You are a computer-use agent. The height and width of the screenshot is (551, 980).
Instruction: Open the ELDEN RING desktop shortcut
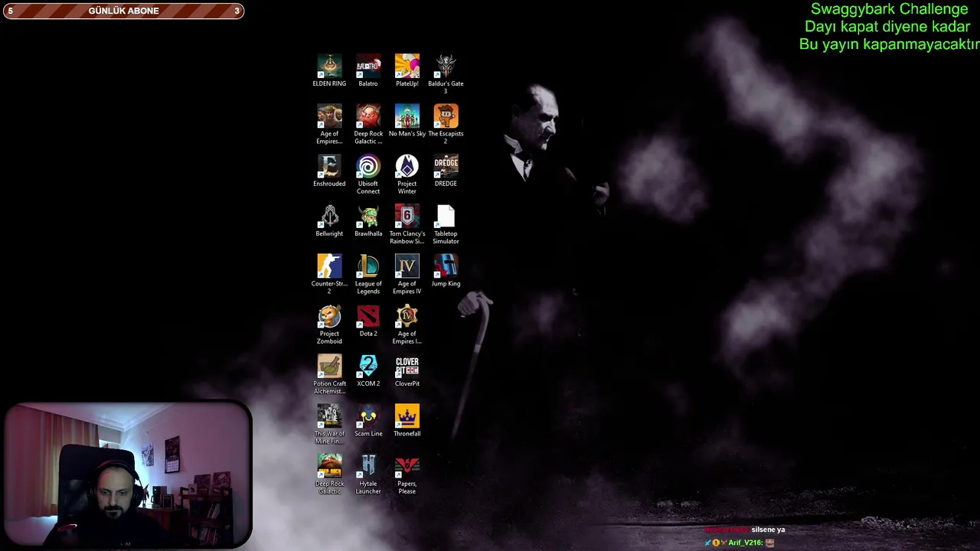[x=329, y=67]
